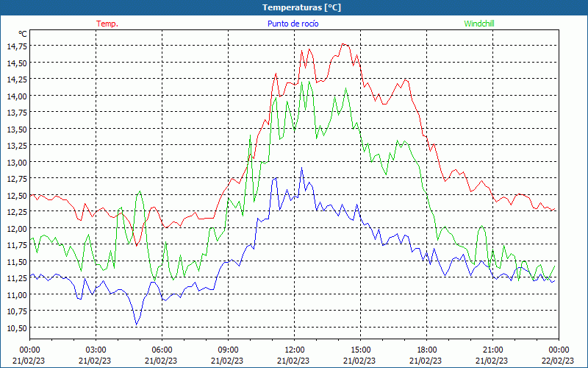Screen dimensions: 588x368
Task: Select the red Temp. legend label
Action: click(107, 24)
